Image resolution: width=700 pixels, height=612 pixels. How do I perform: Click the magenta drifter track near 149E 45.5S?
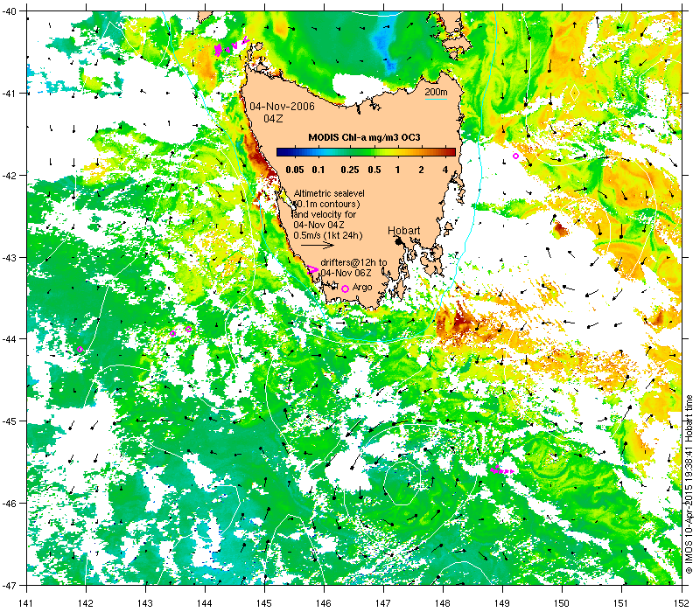(501, 469)
